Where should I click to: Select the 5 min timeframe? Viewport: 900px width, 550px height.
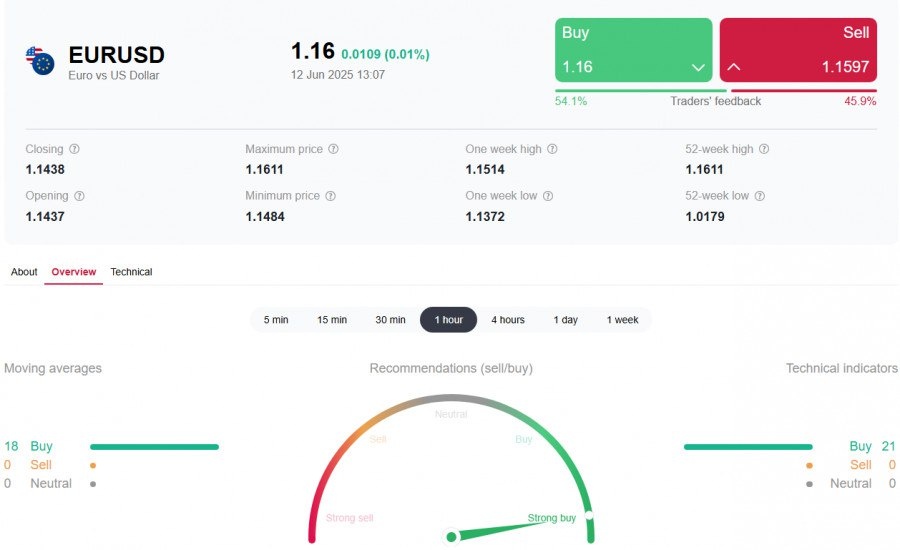[276, 320]
